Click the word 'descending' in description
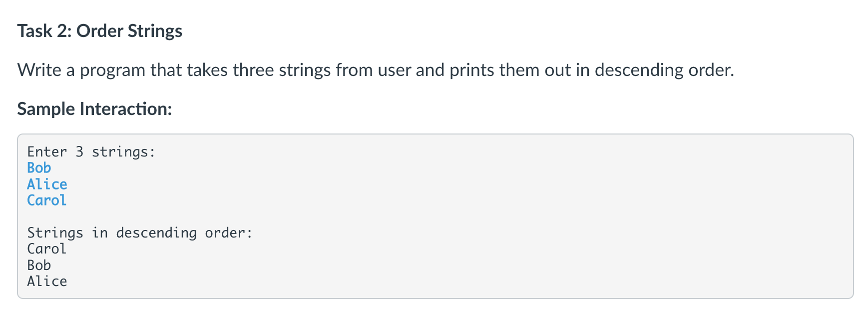Viewport: 868px width, 328px height. point(639,70)
